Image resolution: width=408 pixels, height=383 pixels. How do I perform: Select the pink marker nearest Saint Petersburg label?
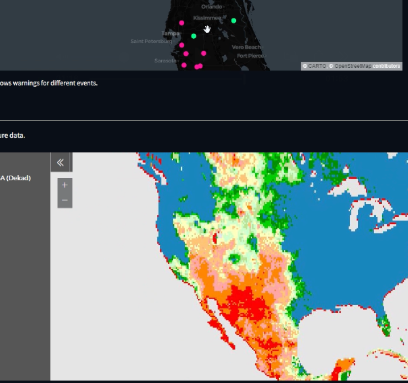182,45
